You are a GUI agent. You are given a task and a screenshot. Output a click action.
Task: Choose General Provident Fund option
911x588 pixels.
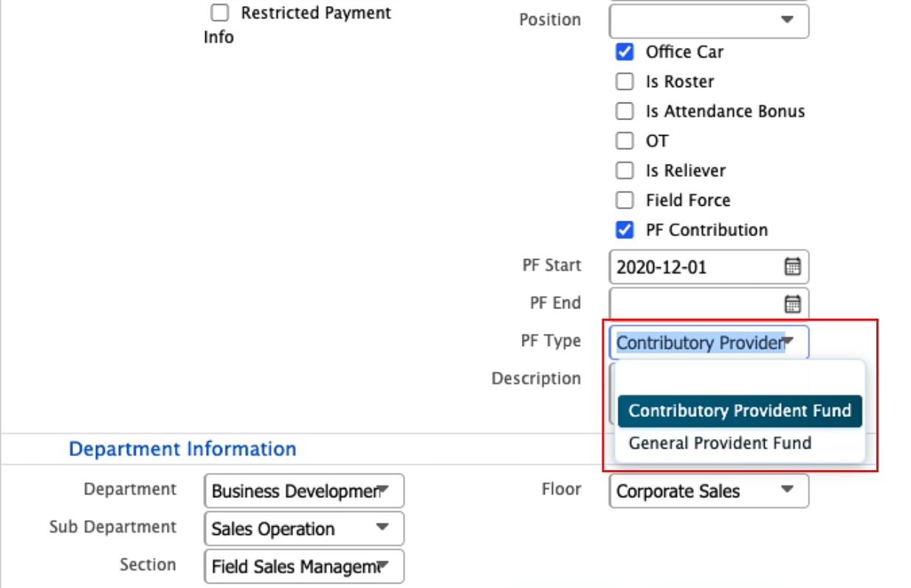pos(720,443)
